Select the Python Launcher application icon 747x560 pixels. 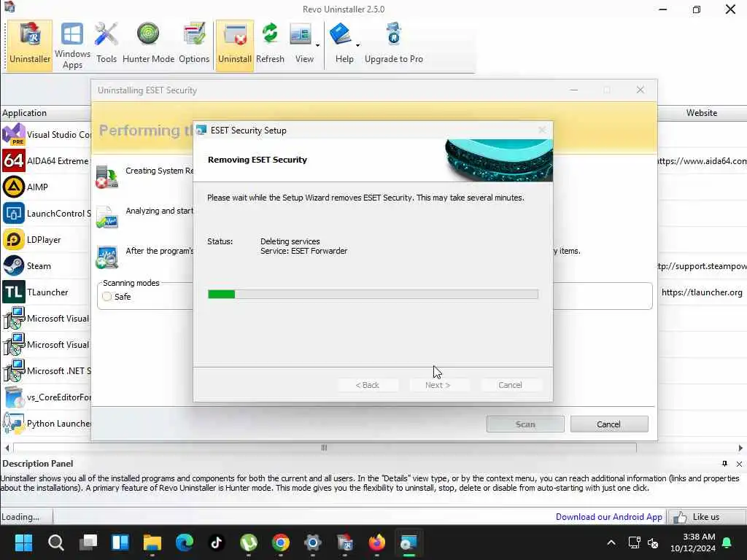(x=14, y=424)
